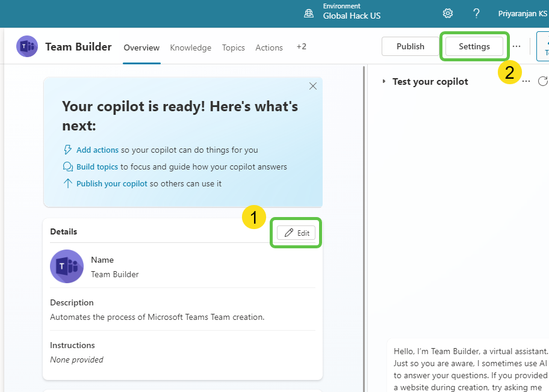Viewport: 549px width, 392px height.
Task: Click the help question mark icon
Action: pos(476,13)
